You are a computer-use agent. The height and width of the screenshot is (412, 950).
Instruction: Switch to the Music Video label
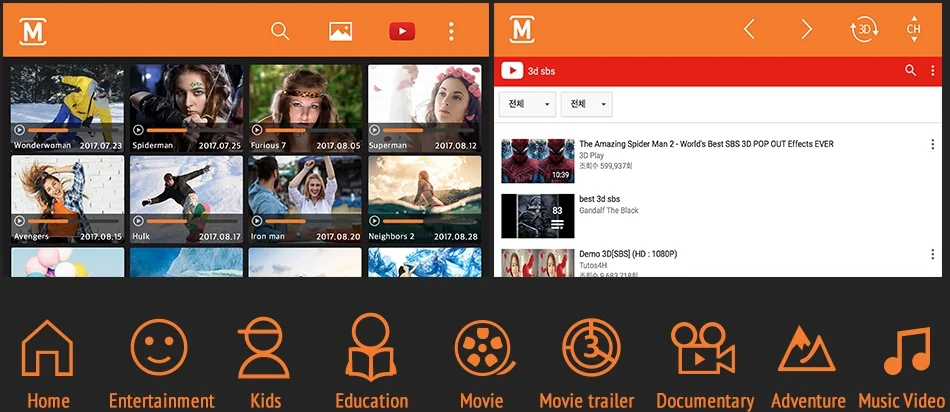[902, 400]
